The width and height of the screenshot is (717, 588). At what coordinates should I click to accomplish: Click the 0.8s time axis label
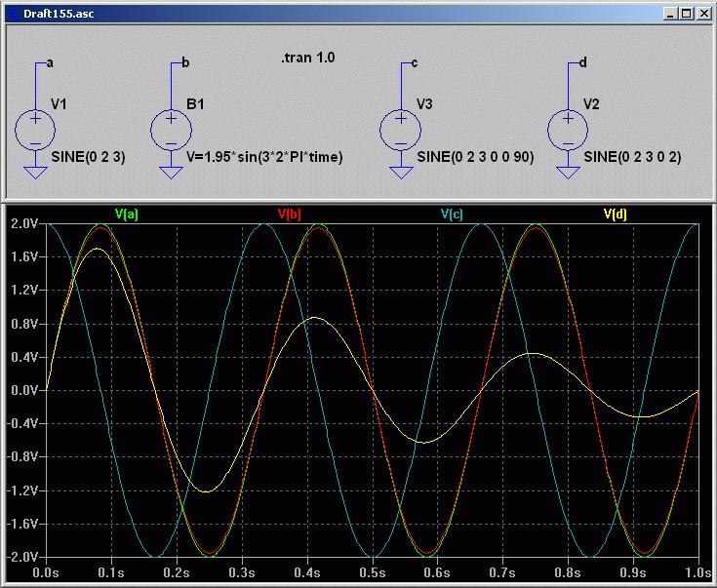(568, 573)
